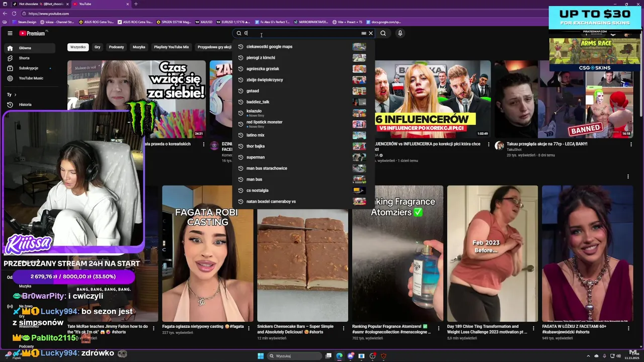Screen dimensions: 644x362
Task: Open Fagata Robi Casting short
Action: 207,253
